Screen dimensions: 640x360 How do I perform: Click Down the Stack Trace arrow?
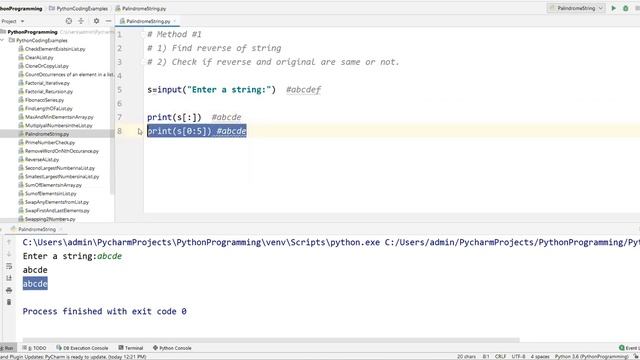point(9,254)
